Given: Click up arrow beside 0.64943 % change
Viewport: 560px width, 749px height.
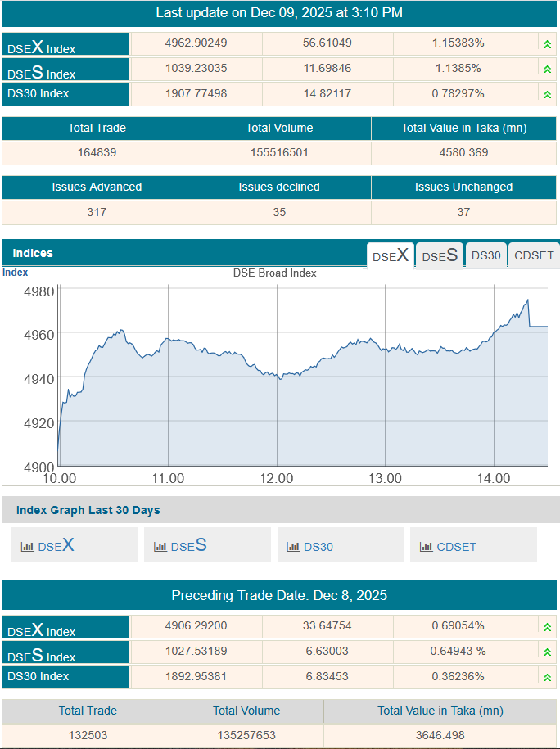Looking at the screenshot, I should pyautogui.click(x=547, y=652).
